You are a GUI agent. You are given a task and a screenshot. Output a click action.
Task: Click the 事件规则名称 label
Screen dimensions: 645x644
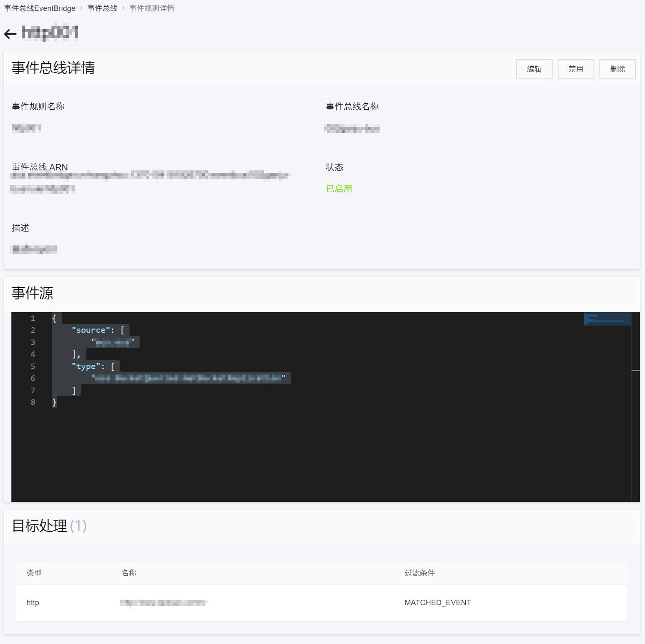pos(38,106)
